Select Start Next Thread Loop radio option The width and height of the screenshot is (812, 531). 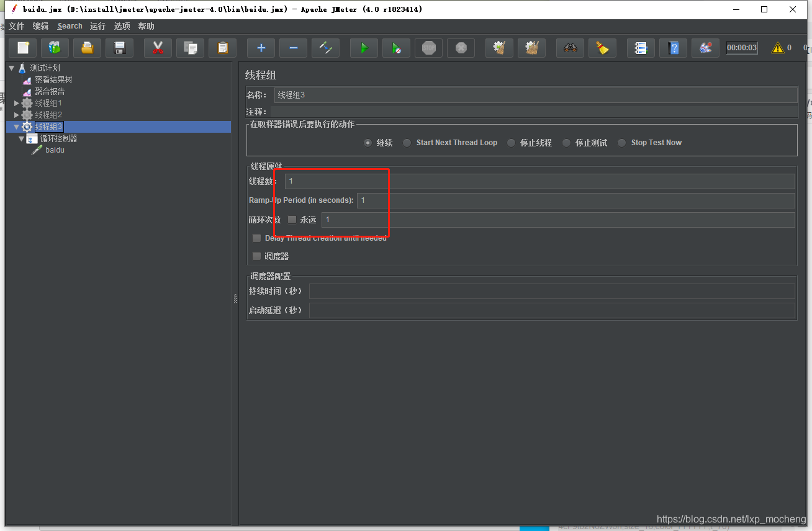(x=407, y=143)
